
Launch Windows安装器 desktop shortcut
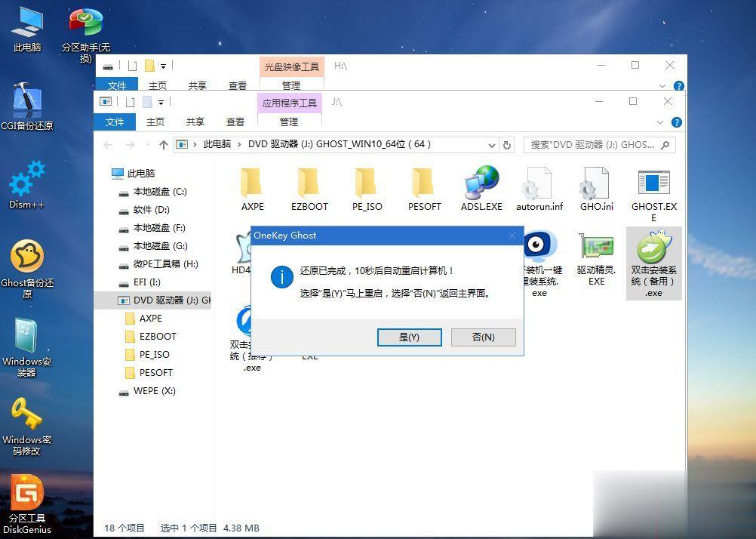click(x=27, y=347)
